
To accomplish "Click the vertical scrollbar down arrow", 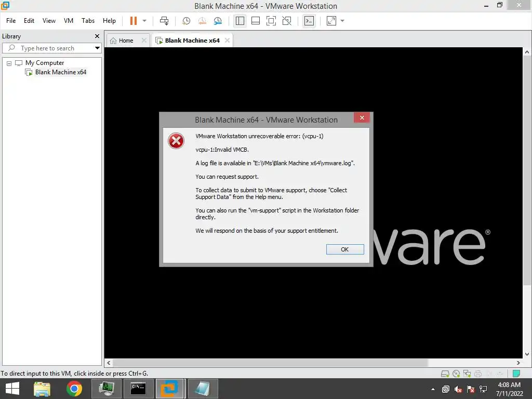I will (x=527, y=354).
